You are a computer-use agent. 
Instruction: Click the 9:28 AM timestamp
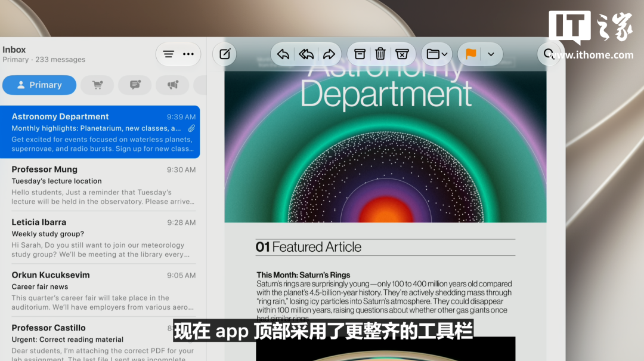tap(181, 223)
